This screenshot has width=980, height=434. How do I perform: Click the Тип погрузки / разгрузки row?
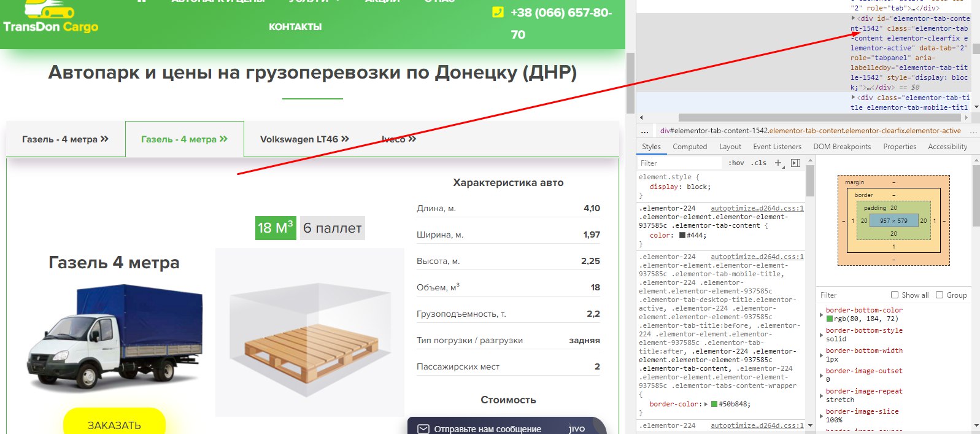pos(508,340)
